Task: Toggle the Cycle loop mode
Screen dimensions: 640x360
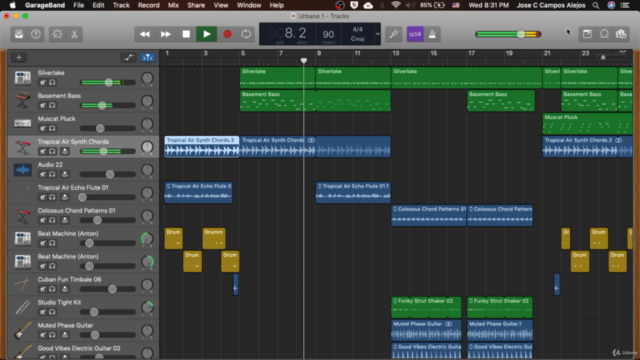Action: point(246,34)
